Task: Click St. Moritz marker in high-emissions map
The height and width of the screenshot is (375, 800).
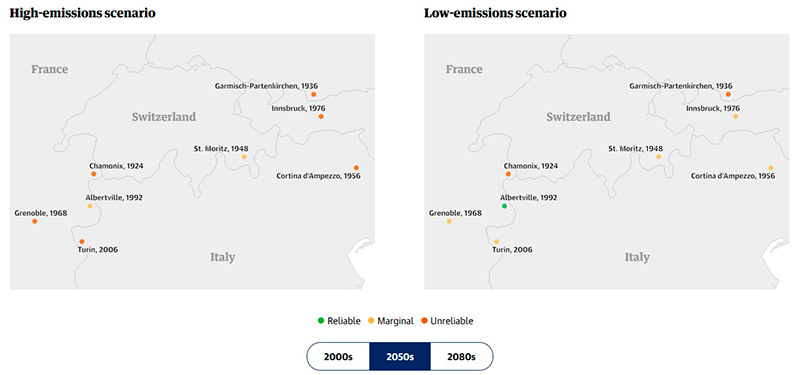Action: (244, 157)
